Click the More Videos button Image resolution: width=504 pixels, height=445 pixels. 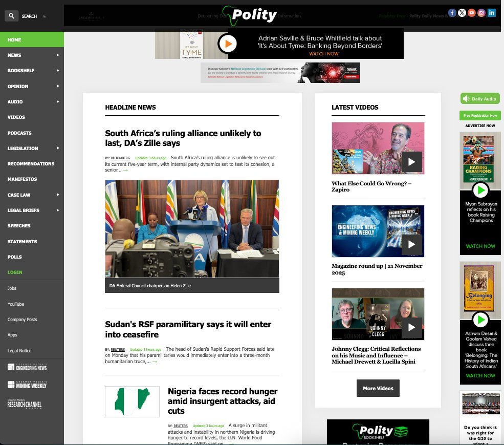coord(378,388)
